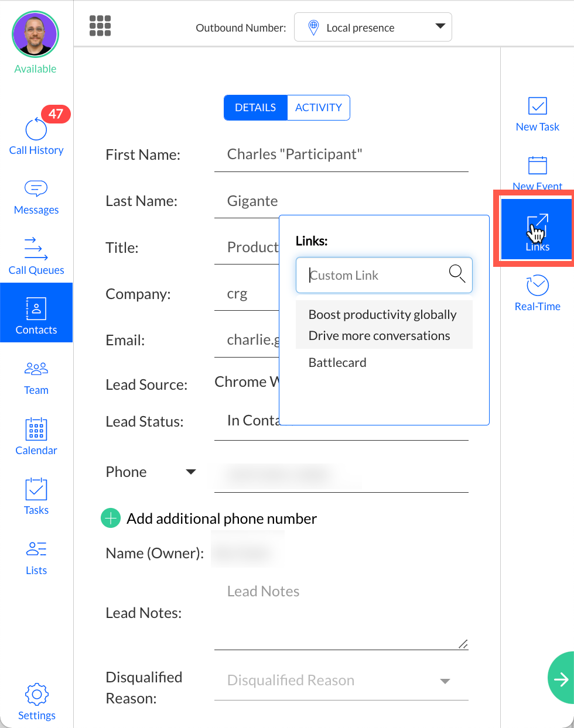
Task: Open the Battlecard link
Action: [x=337, y=363]
